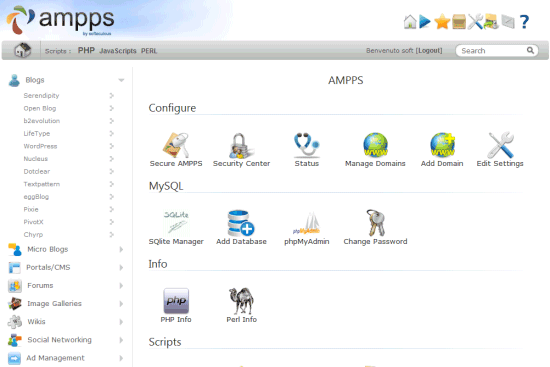Click the search magnifier icon

point(530,51)
